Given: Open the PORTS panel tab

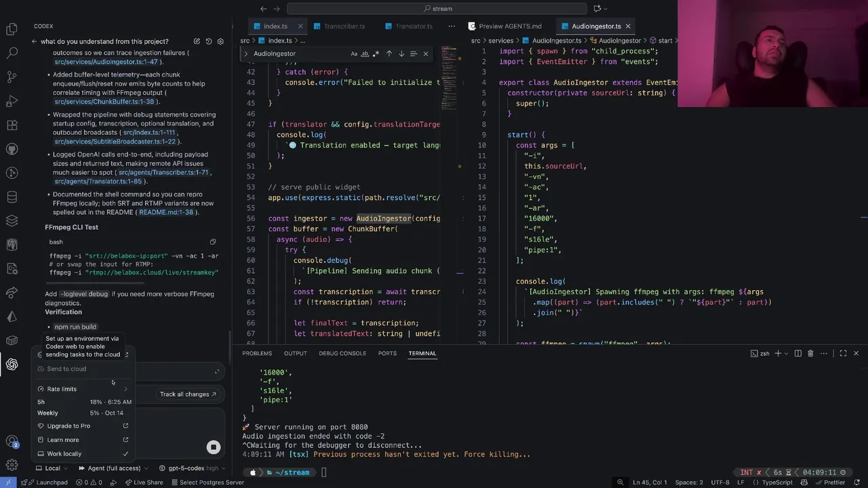Looking at the screenshot, I should (387, 353).
